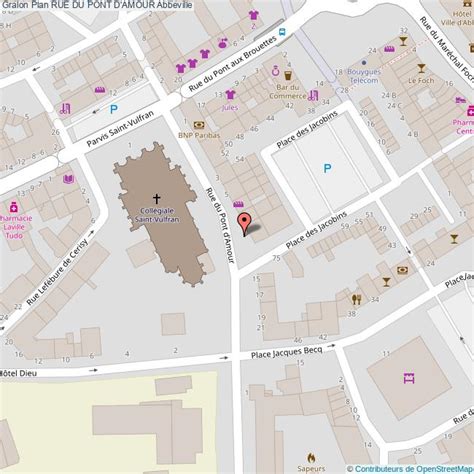This screenshot has width=474, height=474.
Task: Select the Collégiale Saint-Vulfran cross icon
Action: point(157,199)
